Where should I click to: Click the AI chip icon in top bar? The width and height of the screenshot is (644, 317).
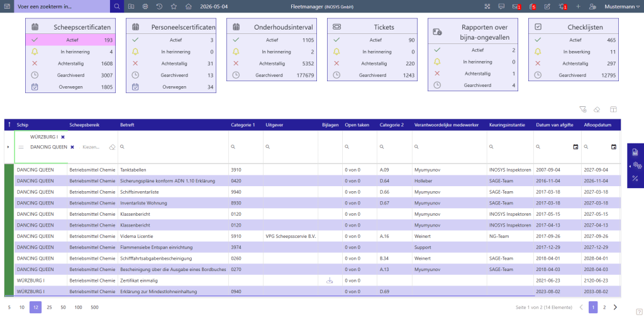tap(145, 6)
